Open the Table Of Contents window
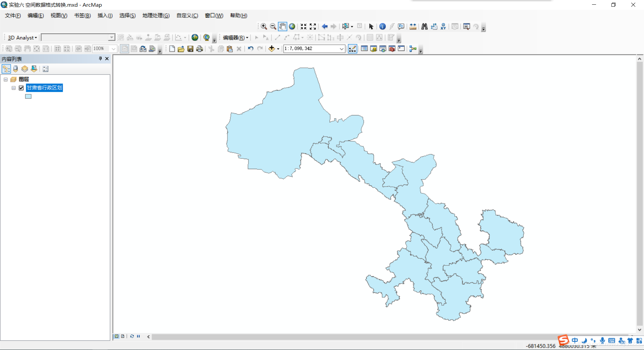 (364, 49)
